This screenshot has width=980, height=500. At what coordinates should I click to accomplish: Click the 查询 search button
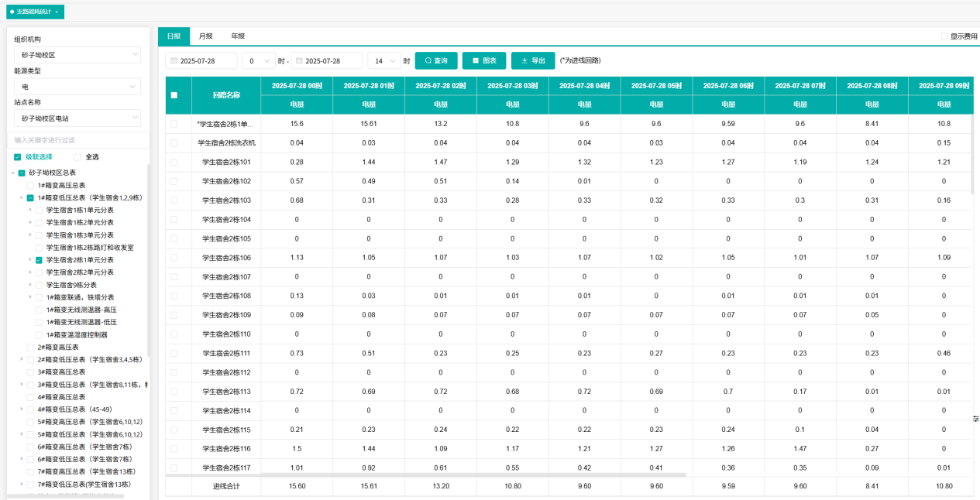tap(436, 61)
